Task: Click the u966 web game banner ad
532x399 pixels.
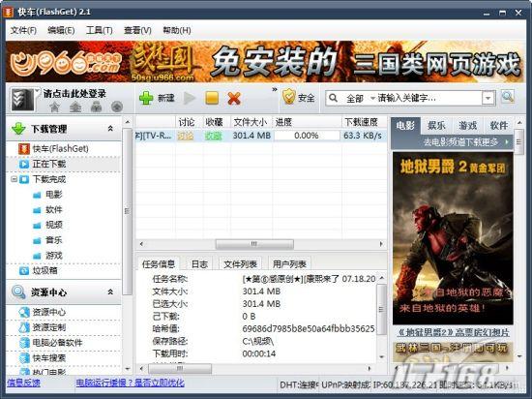Action: point(266,61)
